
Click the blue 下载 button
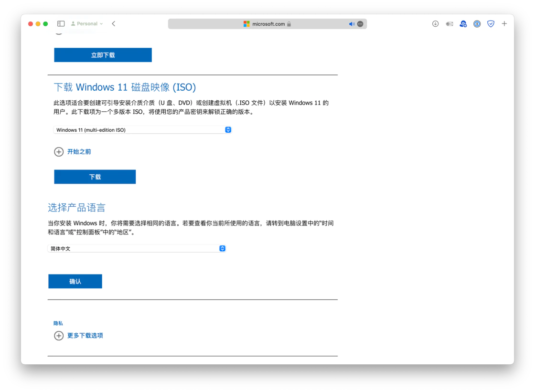pos(95,177)
